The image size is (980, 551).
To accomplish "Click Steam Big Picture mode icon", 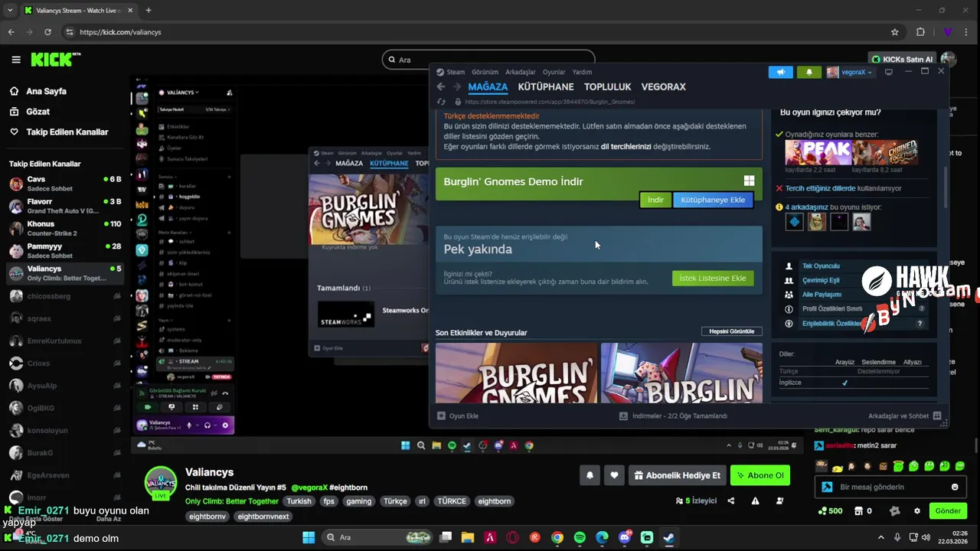I will 888,72.
